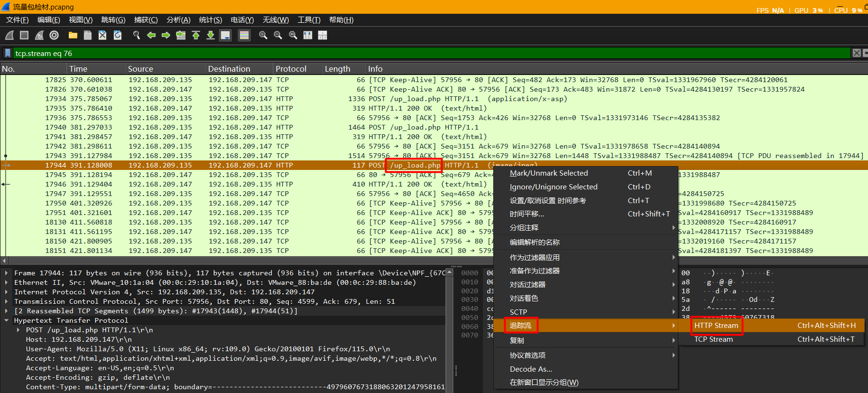Open 分组注释 submenu
This screenshot has height=393, width=868.
586,228
